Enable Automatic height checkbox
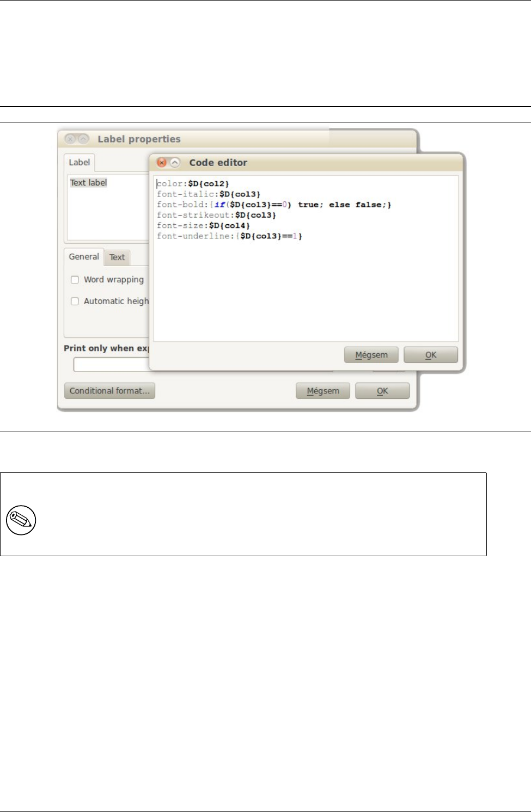 tap(75, 302)
